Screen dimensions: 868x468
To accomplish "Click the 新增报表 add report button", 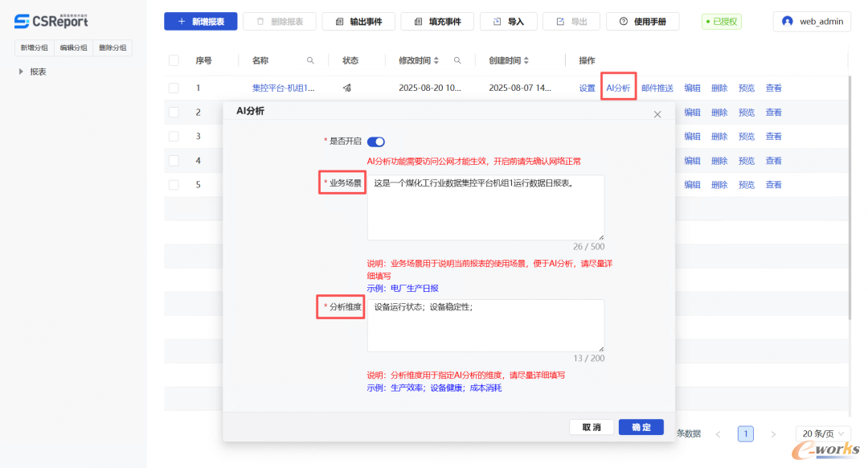I will click(x=199, y=22).
